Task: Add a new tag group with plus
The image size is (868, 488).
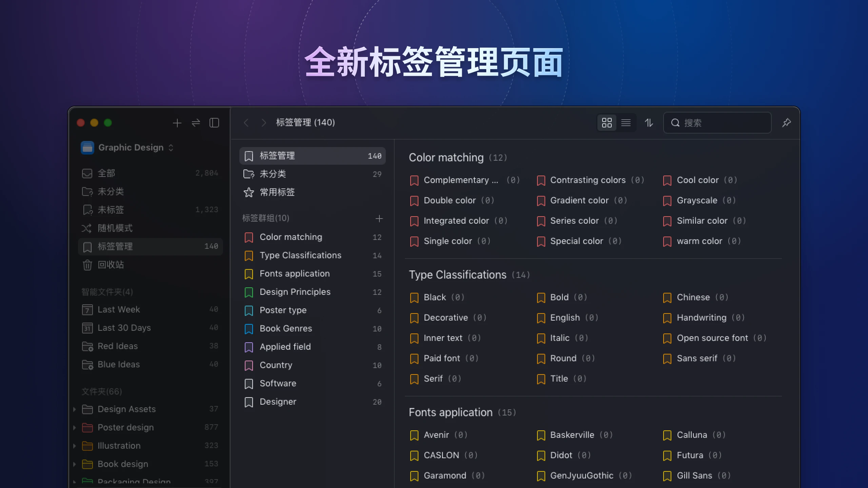Action: [x=379, y=219]
